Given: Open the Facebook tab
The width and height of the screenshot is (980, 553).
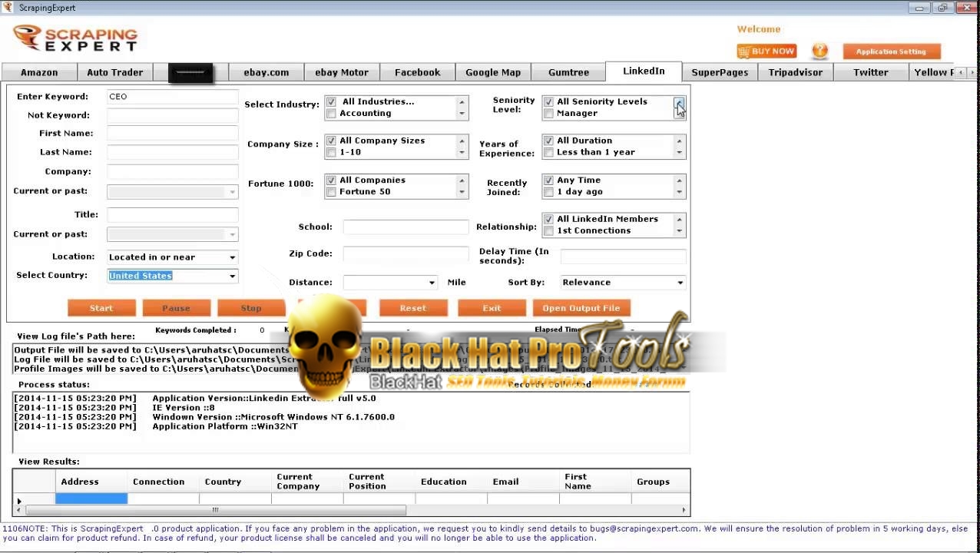Looking at the screenshot, I should click(x=417, y=72).
